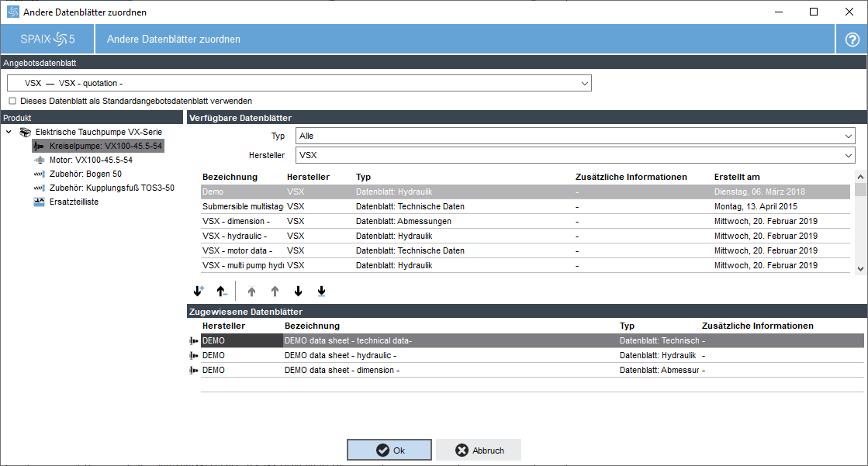868x466 pixels.
Task: Close the Andere Datenblätter zuordnen window
Action: coord(849,12)
